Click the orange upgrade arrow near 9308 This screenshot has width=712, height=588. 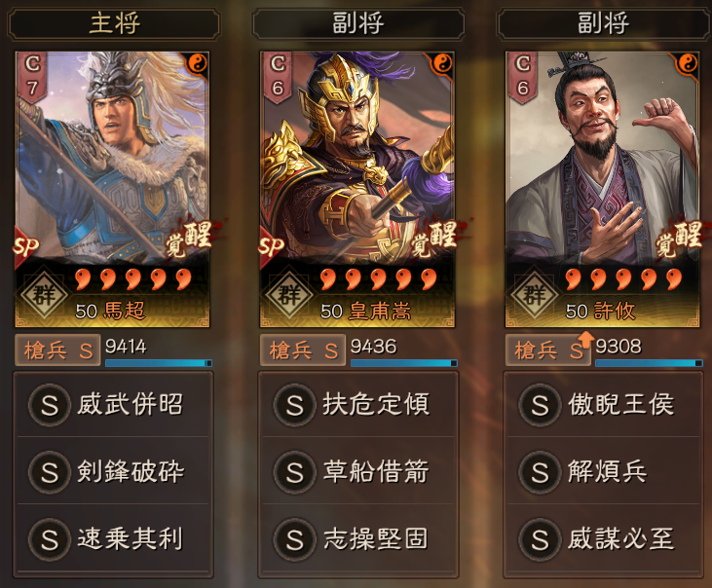(x=585, y=340)
